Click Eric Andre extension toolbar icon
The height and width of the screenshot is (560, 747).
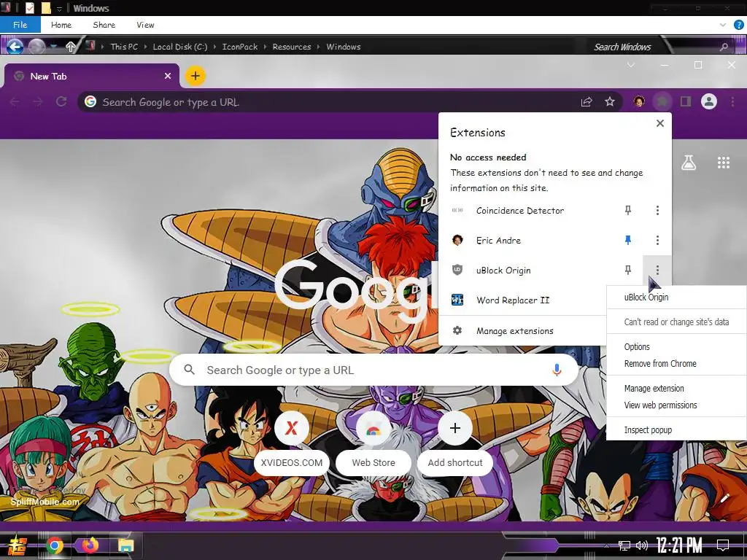[x=639, y=101]
